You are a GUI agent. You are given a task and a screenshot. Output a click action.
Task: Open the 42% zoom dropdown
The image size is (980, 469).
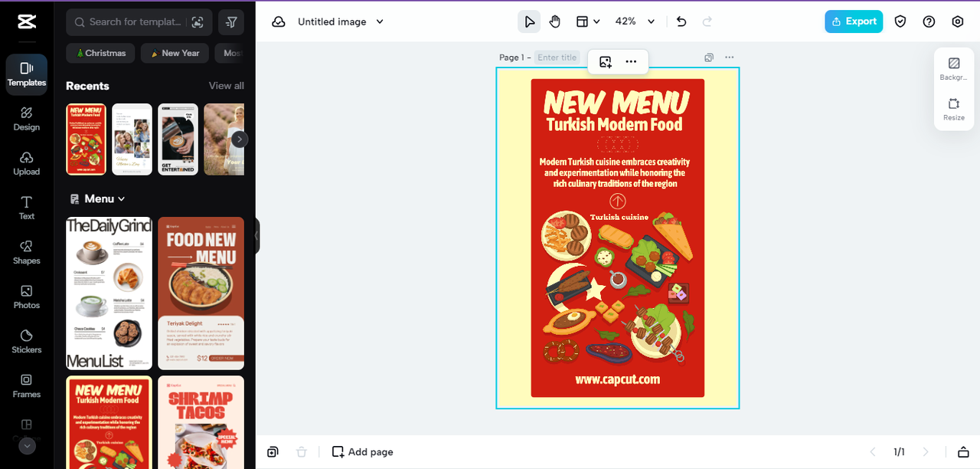635,21
